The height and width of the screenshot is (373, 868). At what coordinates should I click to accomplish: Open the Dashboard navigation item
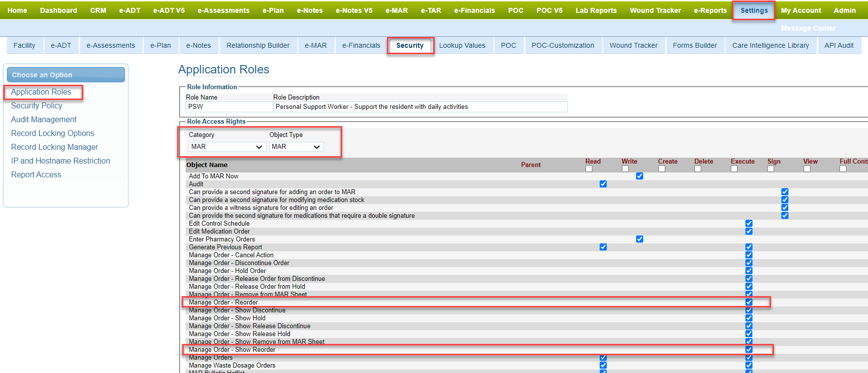(x=59, y=10)
